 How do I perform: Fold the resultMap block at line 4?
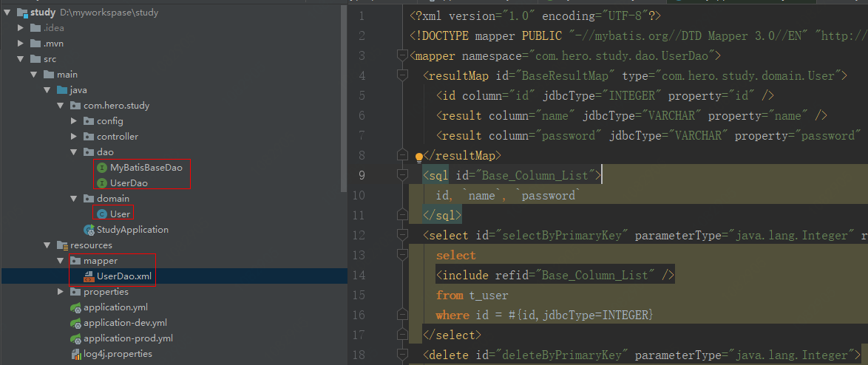402,75
